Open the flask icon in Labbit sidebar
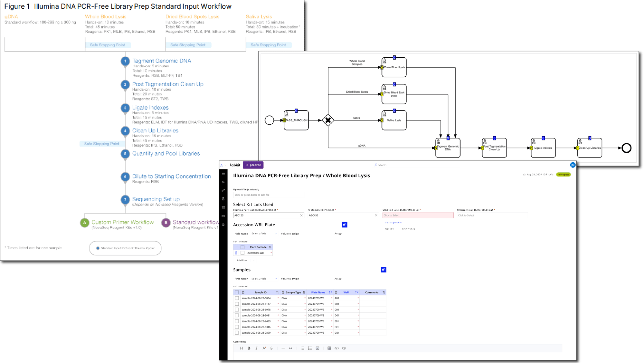Screen dimensions: 644x363 click(x=223, y=199)
